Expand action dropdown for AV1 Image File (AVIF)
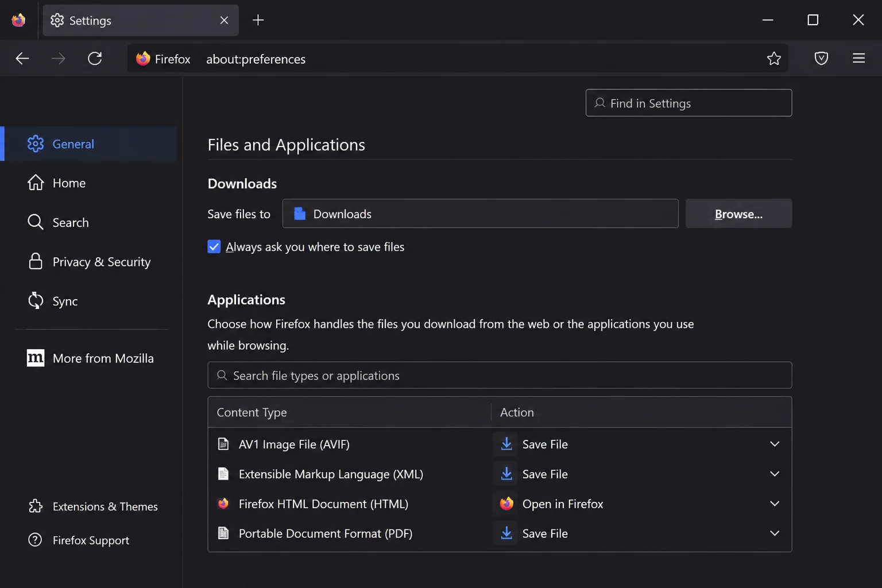 pyautogui.click(x=775, y=444)
